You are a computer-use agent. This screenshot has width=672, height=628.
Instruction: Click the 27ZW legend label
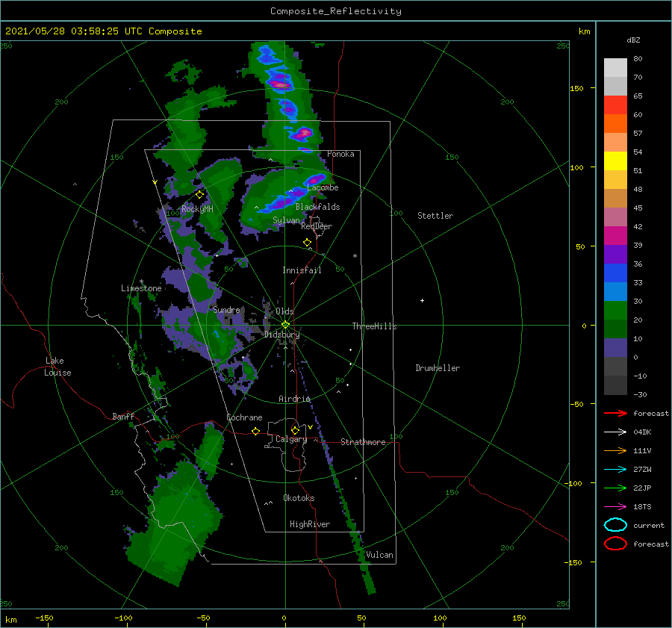(x=642, y=470)
